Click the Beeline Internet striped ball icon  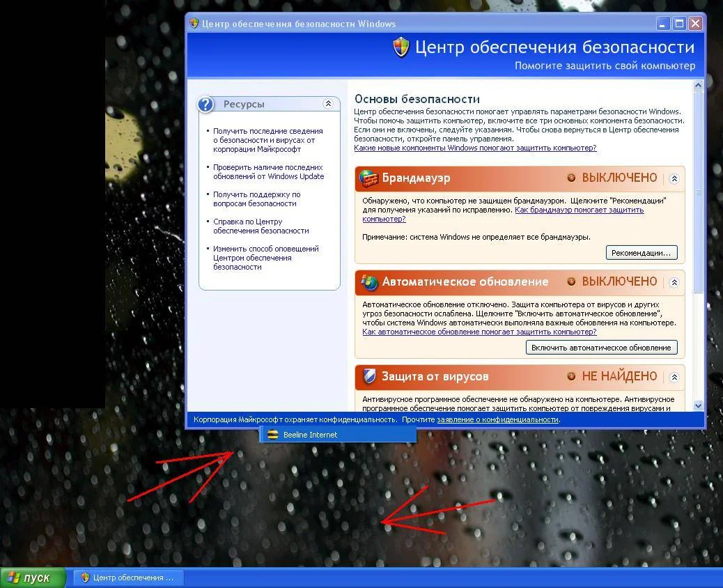(x=273, y=435)
